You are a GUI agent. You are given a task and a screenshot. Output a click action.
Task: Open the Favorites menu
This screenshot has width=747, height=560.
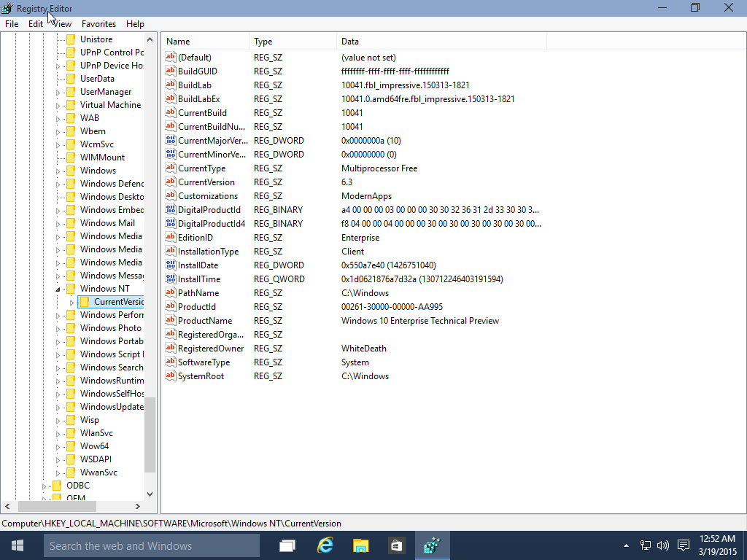[98, 24]
